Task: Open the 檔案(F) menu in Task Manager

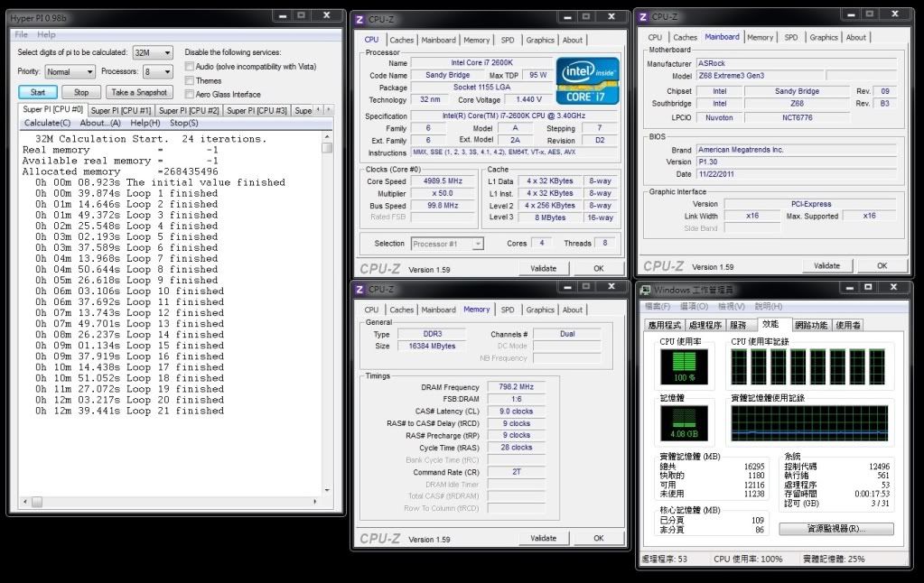Action: pos(658,307)
